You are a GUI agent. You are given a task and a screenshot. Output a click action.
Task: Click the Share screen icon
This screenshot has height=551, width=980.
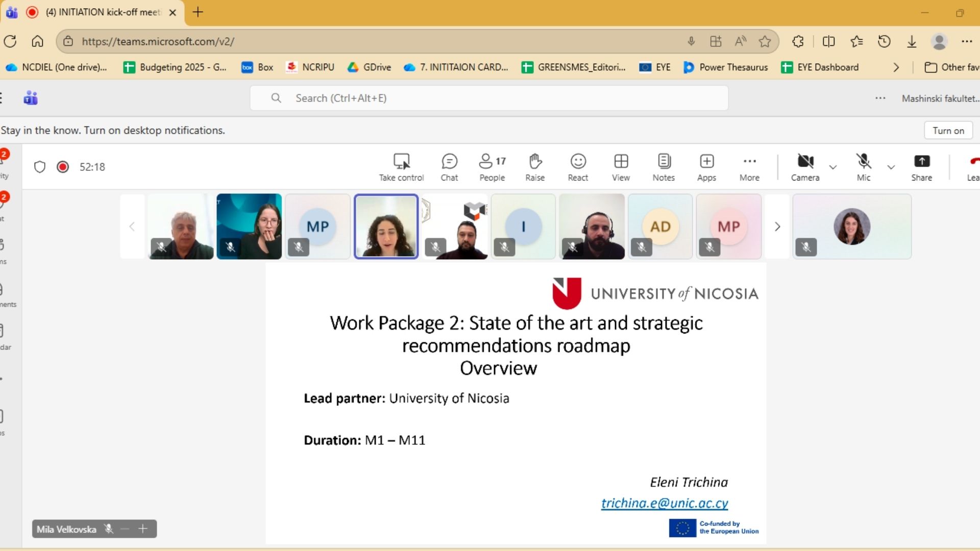point(921,167)
